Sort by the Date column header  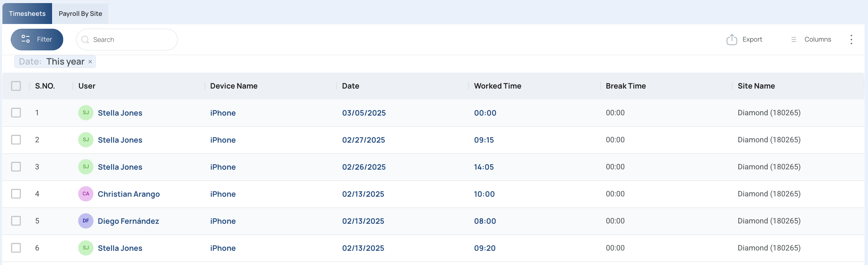point(350,86)
